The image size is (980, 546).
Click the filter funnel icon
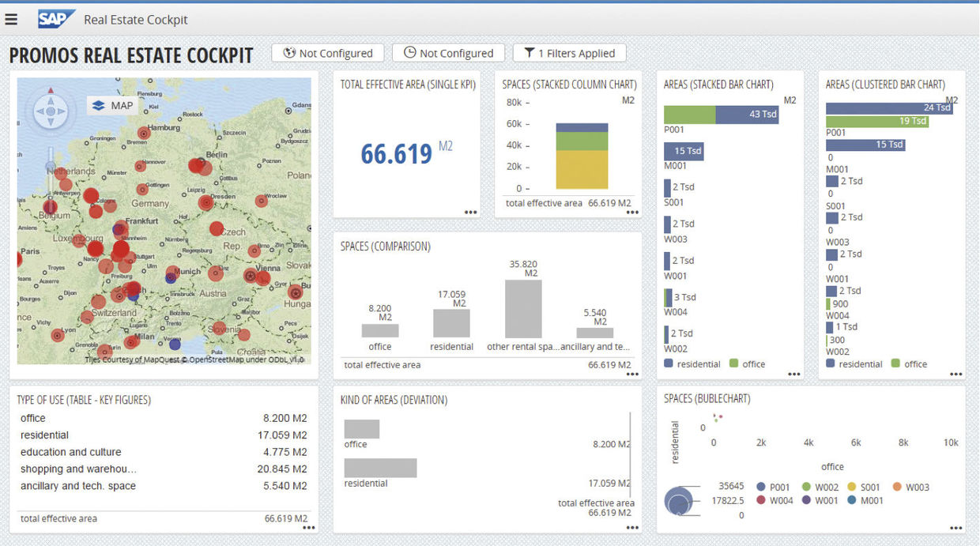coord(530,52)
